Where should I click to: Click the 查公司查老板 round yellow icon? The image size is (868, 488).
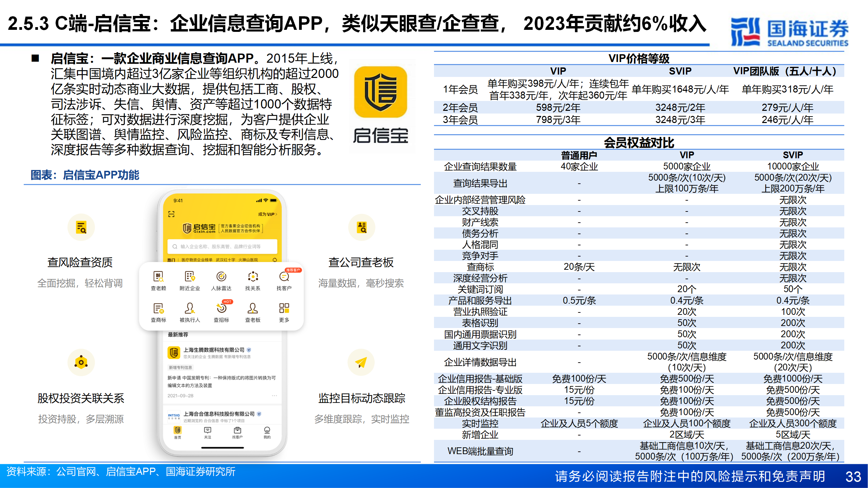pos(362,227)
